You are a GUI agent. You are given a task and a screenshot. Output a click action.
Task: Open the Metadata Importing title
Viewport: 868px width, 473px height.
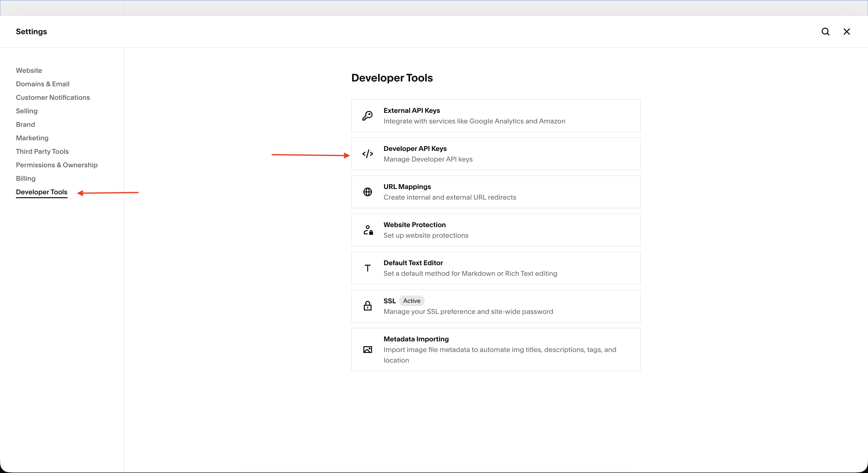point(416,339)
